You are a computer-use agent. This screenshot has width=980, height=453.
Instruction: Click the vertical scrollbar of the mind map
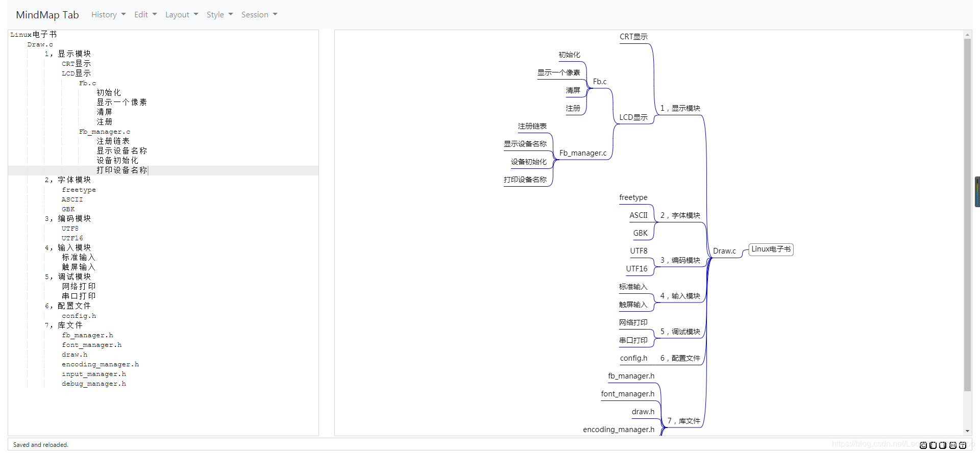click(x=967, y=214)
